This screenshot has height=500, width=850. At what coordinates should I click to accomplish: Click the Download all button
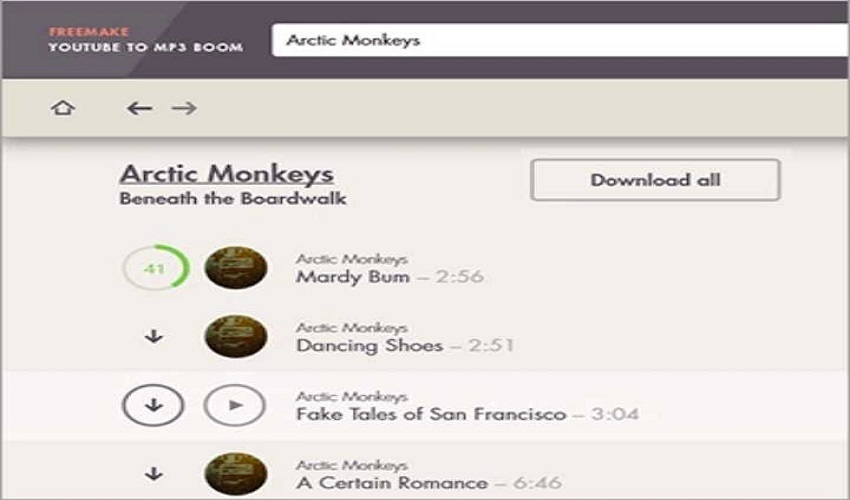click(655, 180)
